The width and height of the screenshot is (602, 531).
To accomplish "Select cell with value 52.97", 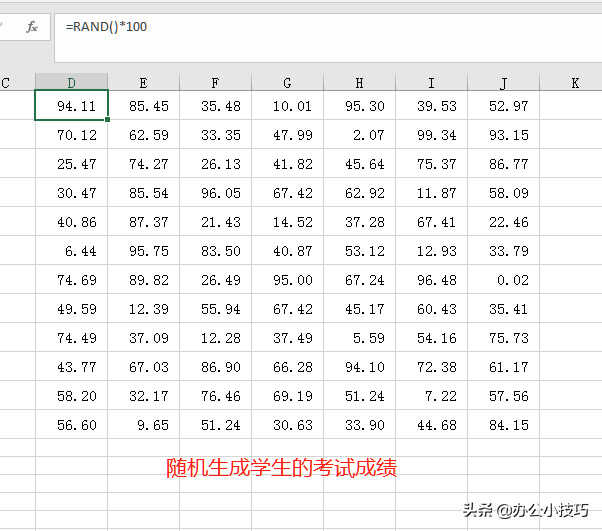I will 503,105.
